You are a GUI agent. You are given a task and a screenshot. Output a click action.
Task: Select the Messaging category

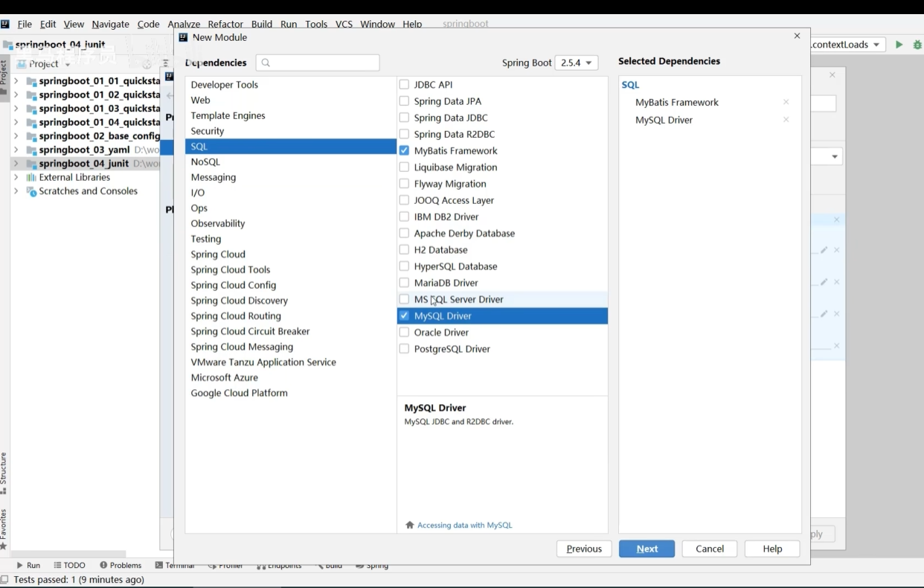pyautogui.click(x=290, y=177)
